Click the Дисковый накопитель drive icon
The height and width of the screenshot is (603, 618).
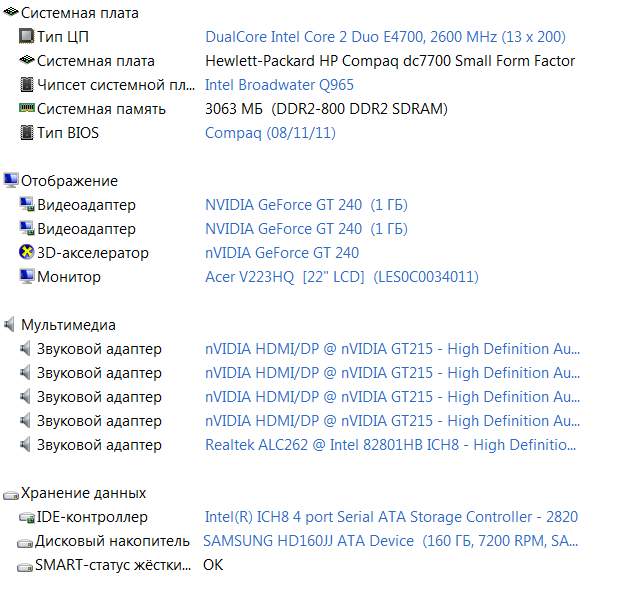pyautogui.click(x=27, y=541)
